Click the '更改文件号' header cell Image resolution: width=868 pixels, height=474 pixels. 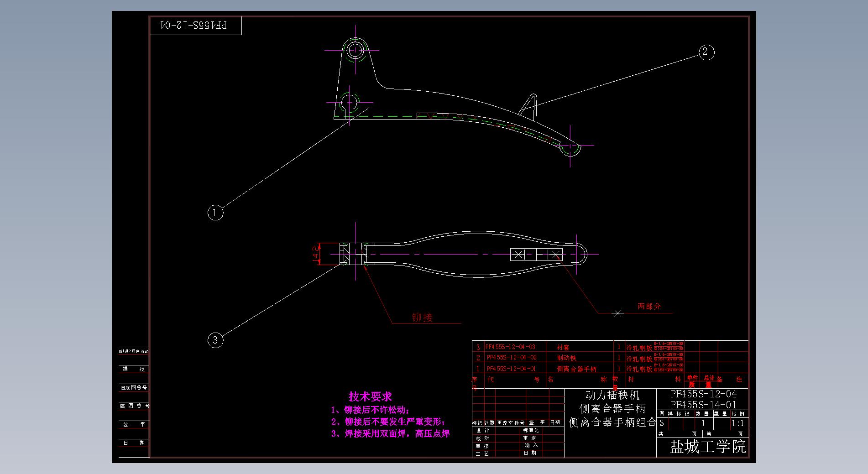point(511,423)
